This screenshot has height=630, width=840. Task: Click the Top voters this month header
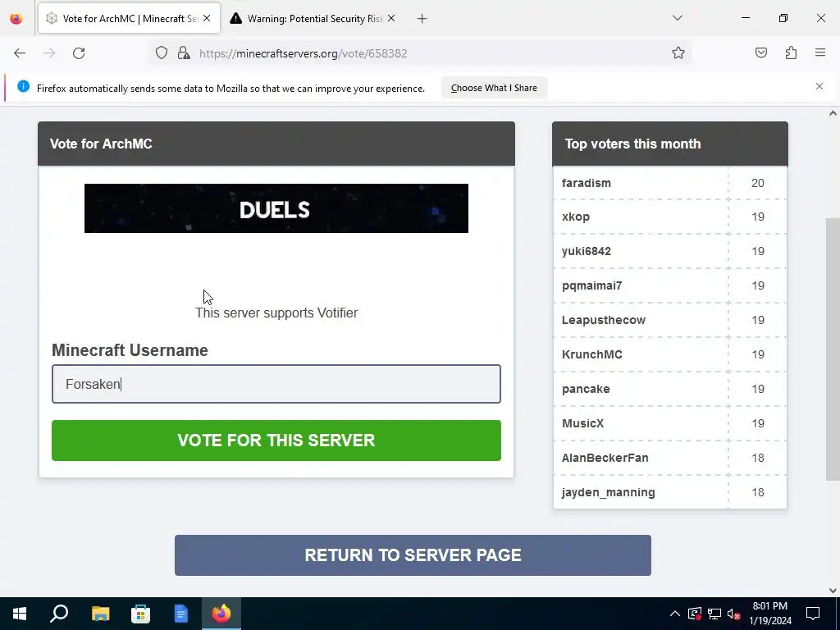(x=670, y=144)
